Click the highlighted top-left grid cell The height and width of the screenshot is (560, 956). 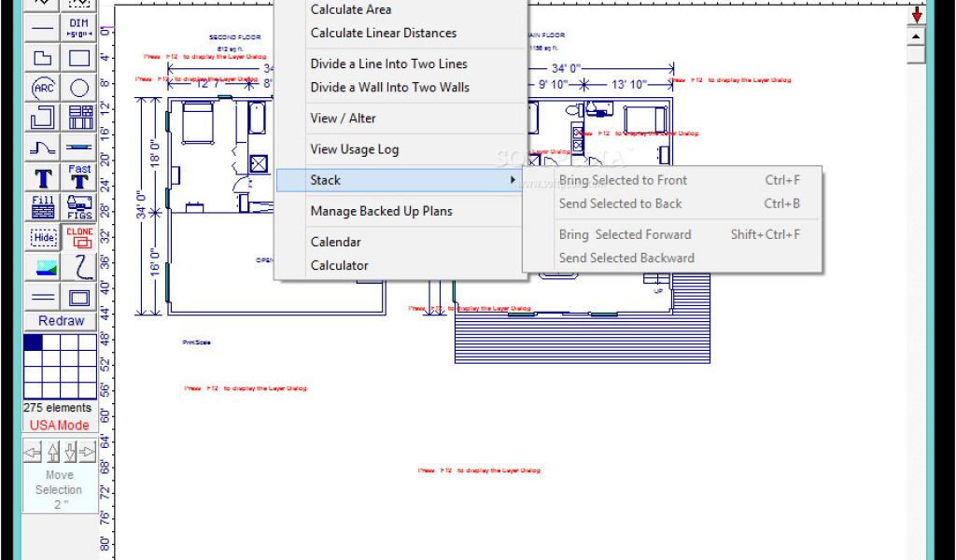(x=33, y=343)
